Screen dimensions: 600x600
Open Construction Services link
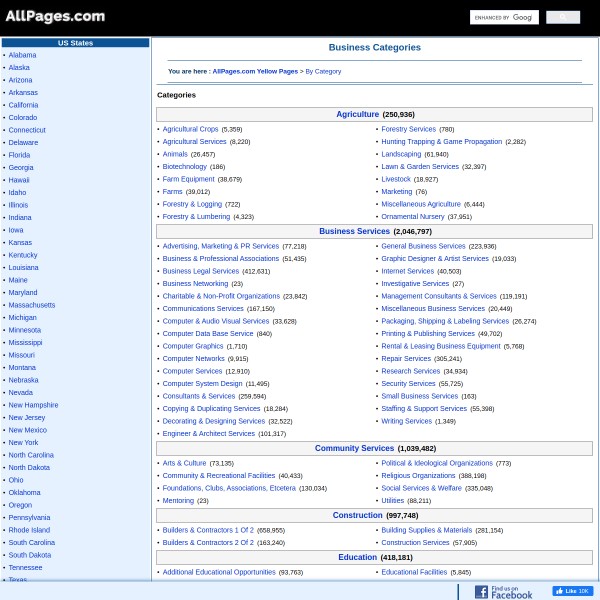pyautogui.click(x=415, y=543)
